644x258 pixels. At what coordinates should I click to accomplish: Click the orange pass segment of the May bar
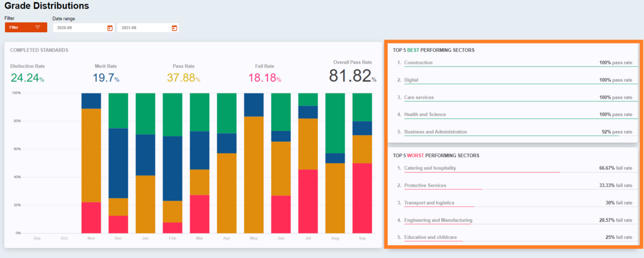(254, 174)
